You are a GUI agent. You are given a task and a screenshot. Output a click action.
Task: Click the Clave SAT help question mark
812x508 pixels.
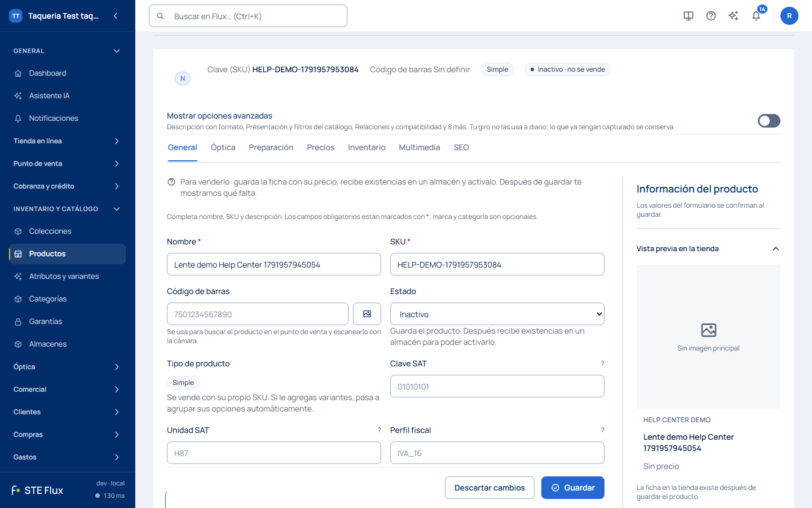click(x=602, y=364)
